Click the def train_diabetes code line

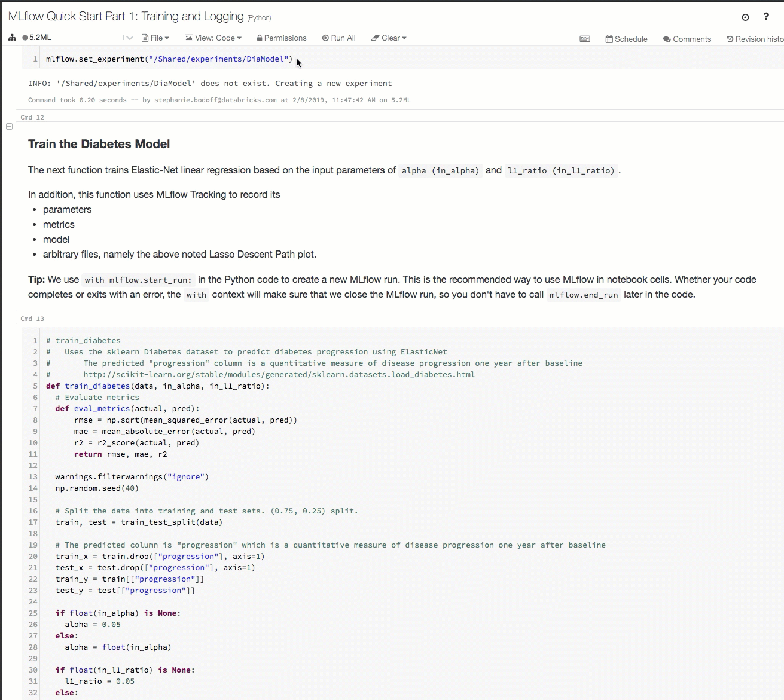pos(158,386)
